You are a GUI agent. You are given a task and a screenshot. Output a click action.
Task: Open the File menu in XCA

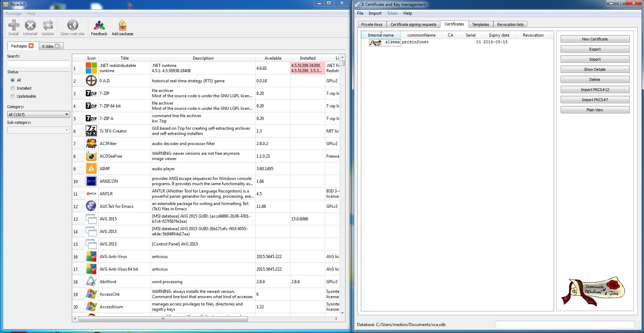[360, 13]
